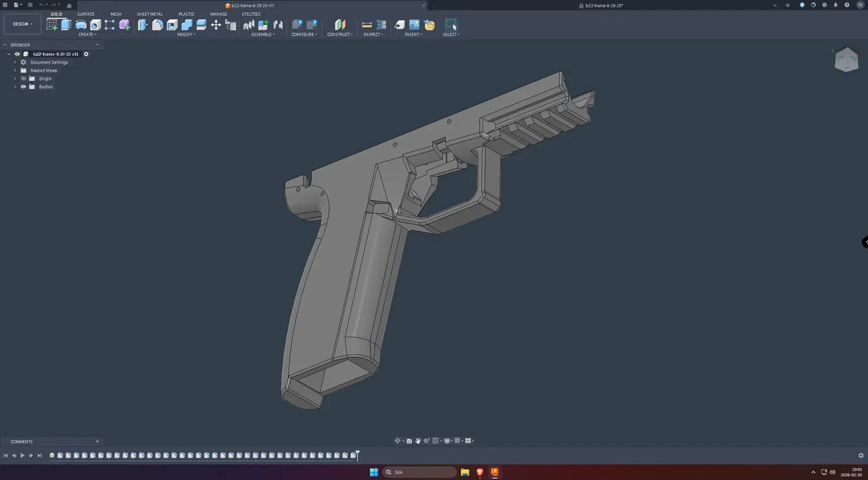Select the Combine tool

(187, 24)
